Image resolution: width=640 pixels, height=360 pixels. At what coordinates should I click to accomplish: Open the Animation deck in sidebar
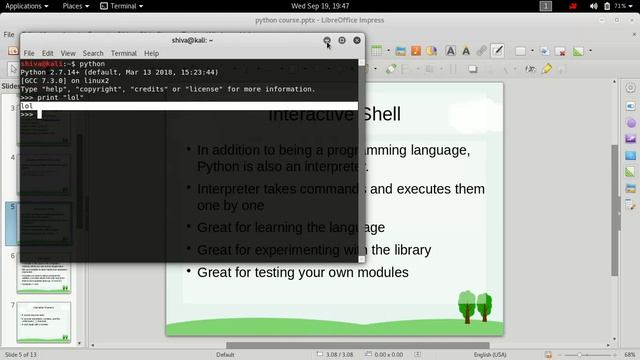tap(630, 139)
